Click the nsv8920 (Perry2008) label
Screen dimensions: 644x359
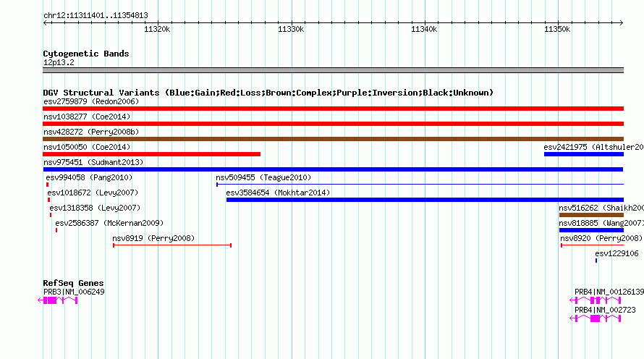click(601, 238)
